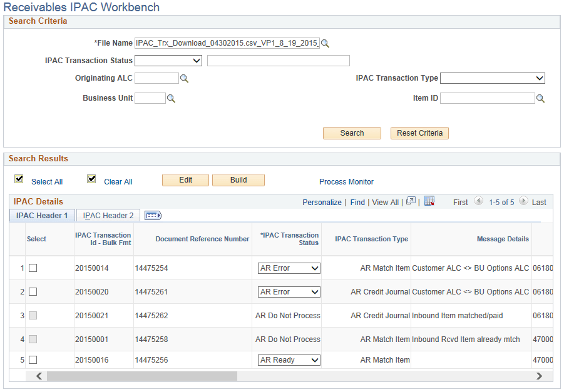Viewport: 564px width, 392px height.
Task: Download the IPAC Details grid to Excel
Action: tap(428, 202)
